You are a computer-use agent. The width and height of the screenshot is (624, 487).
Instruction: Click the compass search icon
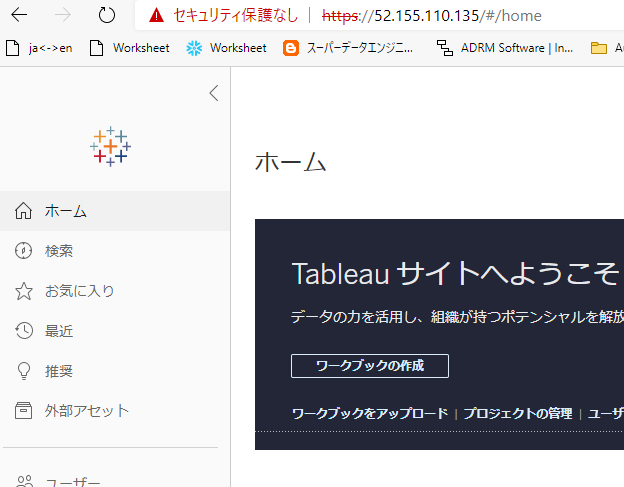pos(23,251)
